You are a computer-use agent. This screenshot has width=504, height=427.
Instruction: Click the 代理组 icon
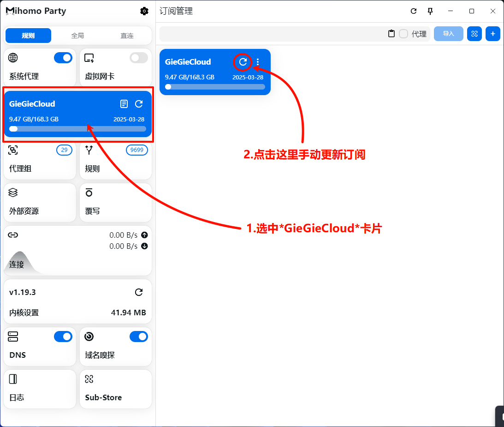point(13,150)
